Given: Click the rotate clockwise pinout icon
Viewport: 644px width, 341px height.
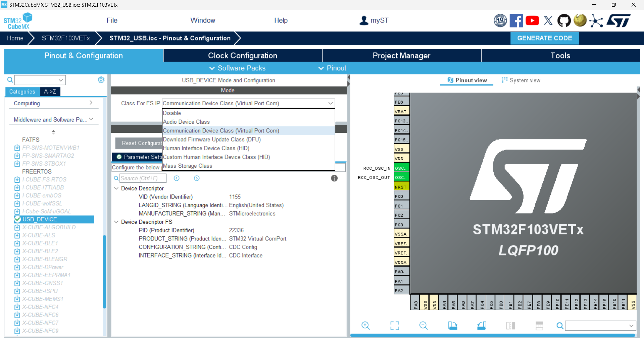Looking at the screenshot, I should click(453, 325).
